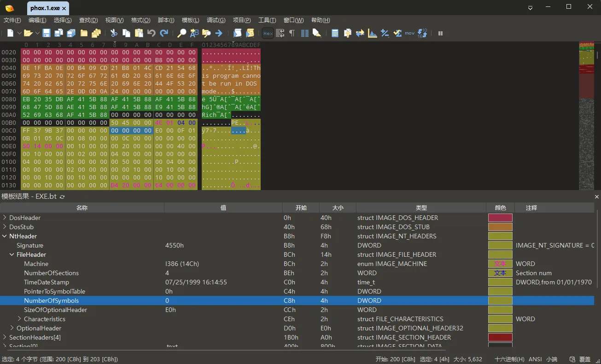Click the base converter 10/16 icon
The height and width of the screenshot is (364, 601).
tap(422, 33)
